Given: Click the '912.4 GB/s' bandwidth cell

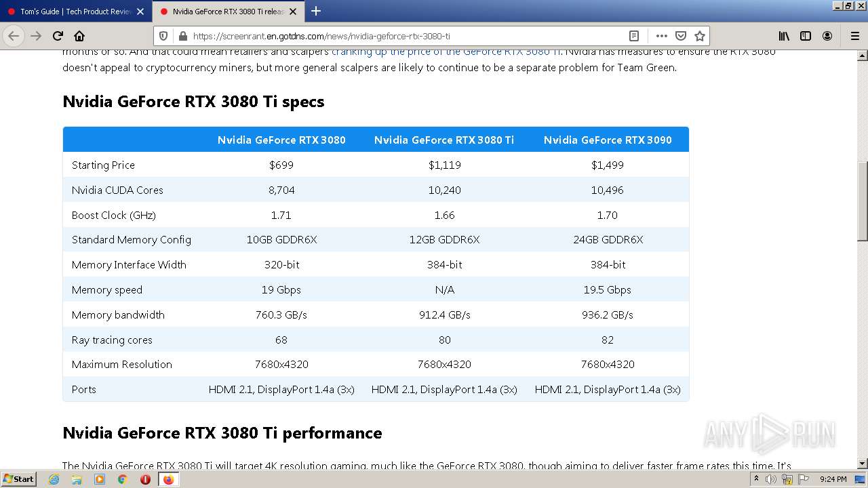Looking at the screenshot, I should [x=445, y=315].
